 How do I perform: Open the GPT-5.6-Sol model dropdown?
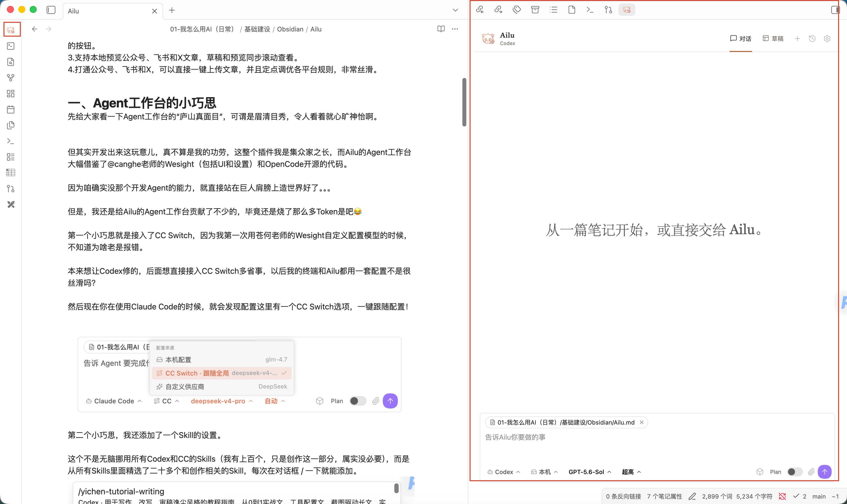590,472
